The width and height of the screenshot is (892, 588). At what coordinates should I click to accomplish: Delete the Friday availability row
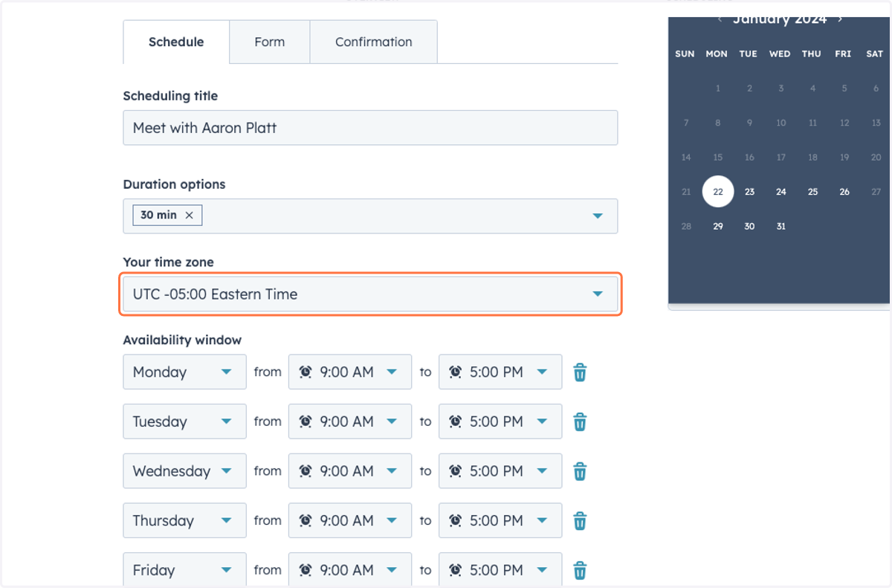pyautogui.click(x=580, y=570)
